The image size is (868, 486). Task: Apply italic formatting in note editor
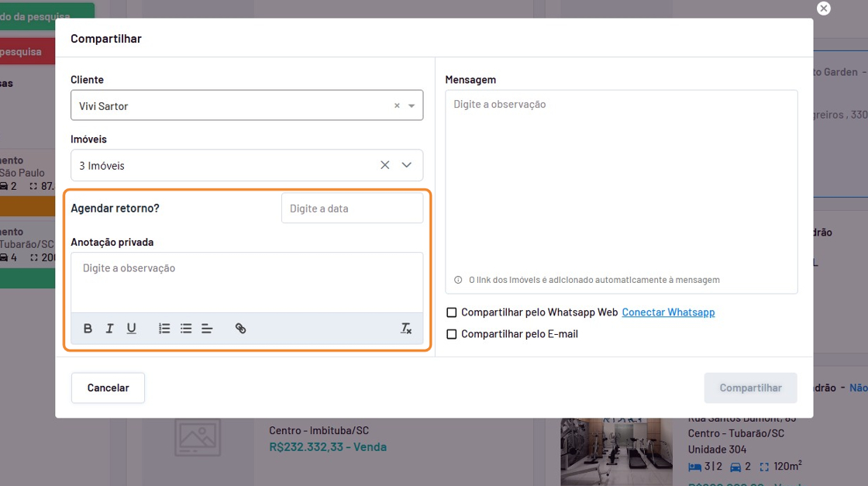[109, 329]
